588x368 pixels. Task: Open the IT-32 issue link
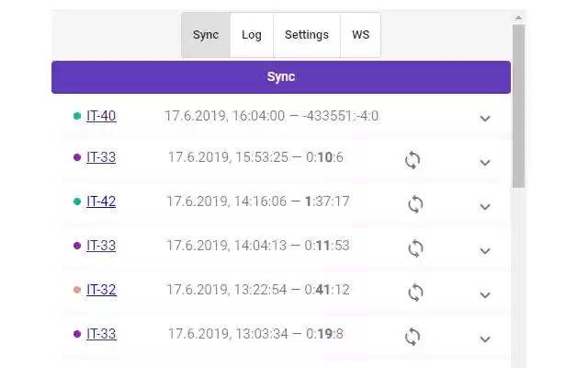[x=101, y=290]
